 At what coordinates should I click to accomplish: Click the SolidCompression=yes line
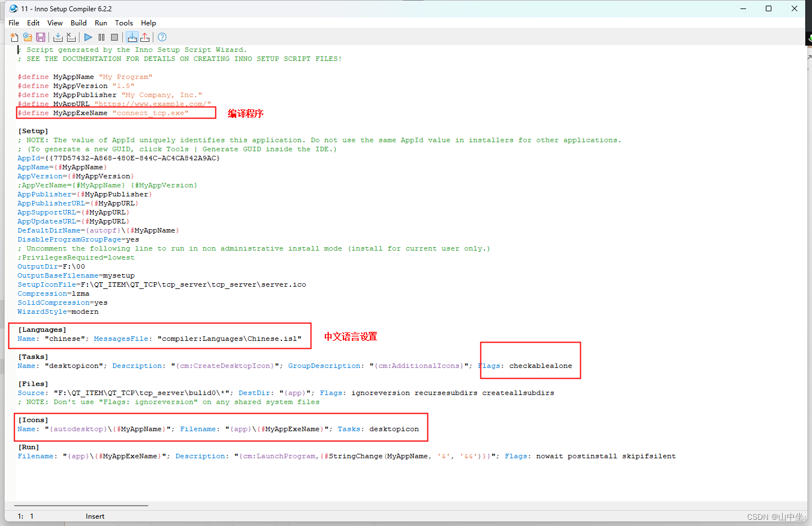point(63,303)
